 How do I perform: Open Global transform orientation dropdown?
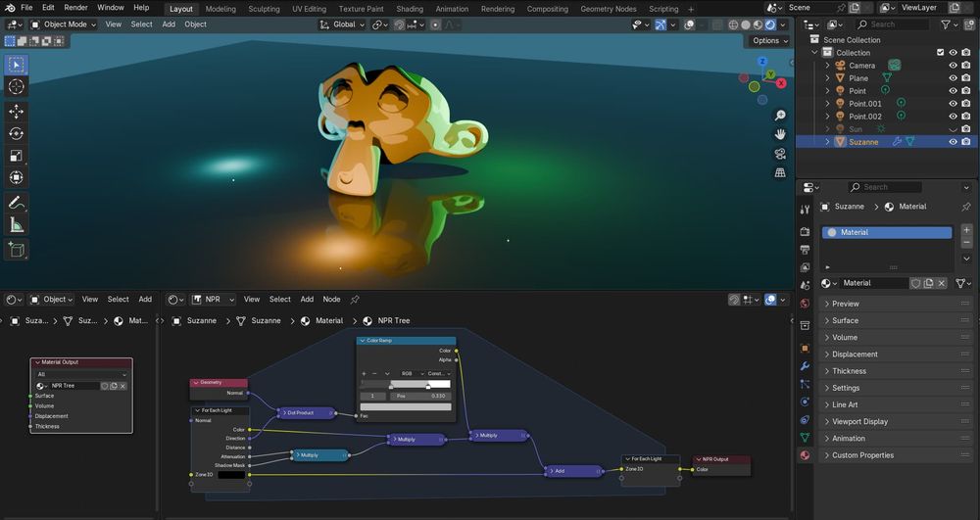(342, 24)
